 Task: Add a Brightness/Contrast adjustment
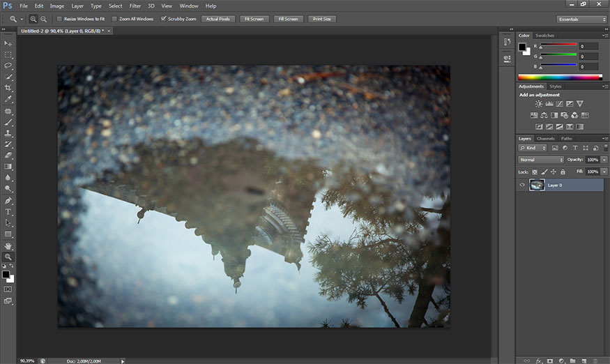click(x=539, y=104)
